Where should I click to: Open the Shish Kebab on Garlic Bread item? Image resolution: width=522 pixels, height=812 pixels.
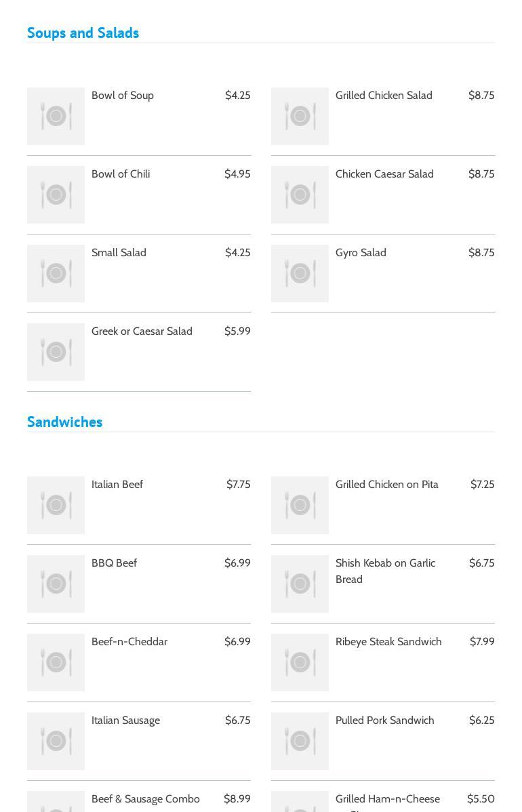385,571
